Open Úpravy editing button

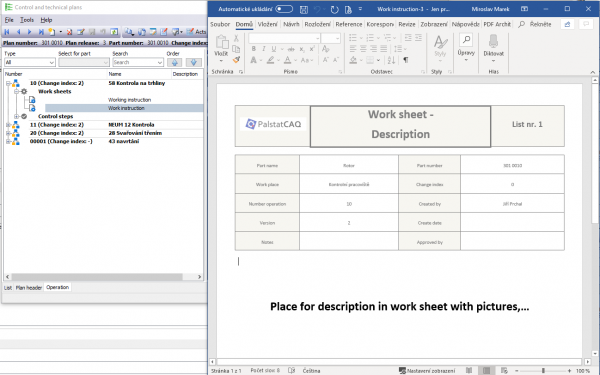coord(466,46)
